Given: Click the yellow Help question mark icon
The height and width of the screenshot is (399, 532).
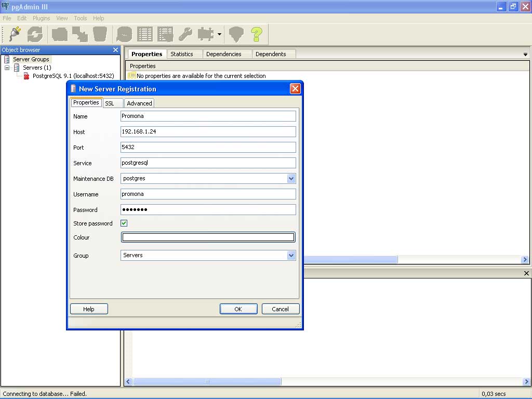Looking at the screenshot, I should (x=256, y=34).
